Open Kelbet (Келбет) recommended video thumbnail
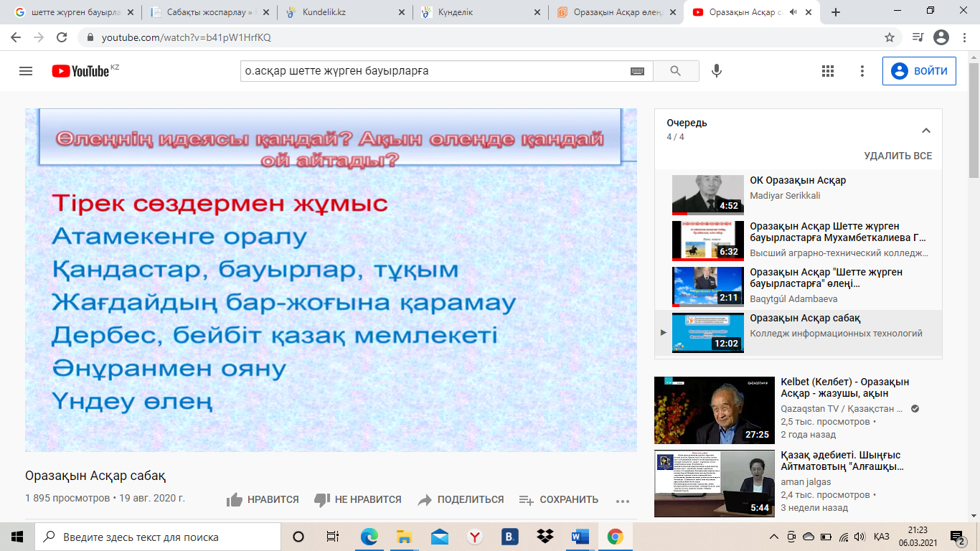The height and width of the screenshot is (551, 980). (x=715, y=410)
